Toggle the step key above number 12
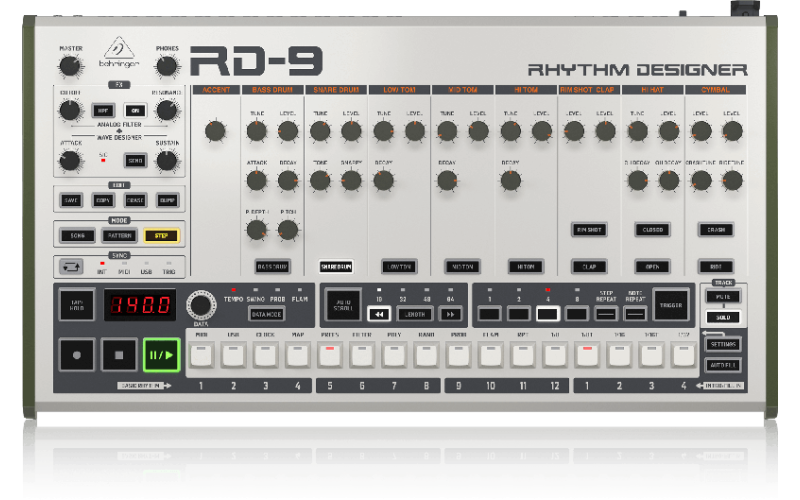Screen dimensions: 800x500 point(555,356)
